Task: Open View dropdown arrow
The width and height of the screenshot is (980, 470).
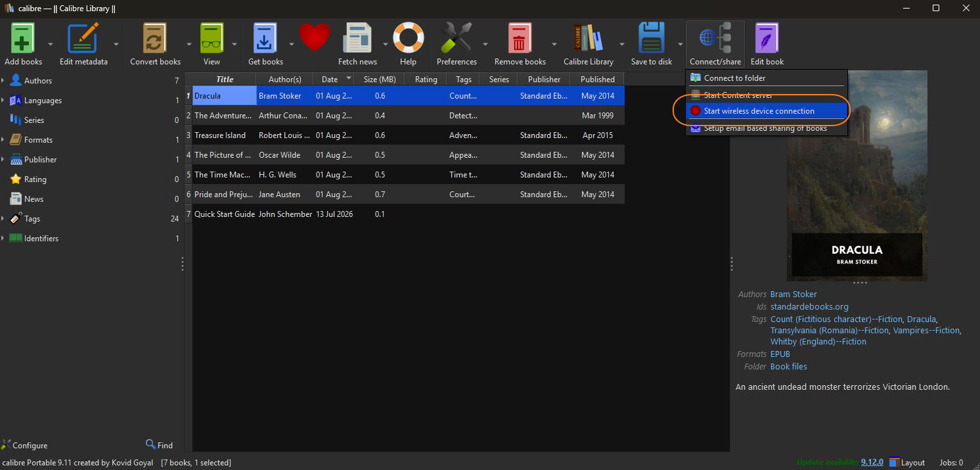Action: click(x=234, y=44)
